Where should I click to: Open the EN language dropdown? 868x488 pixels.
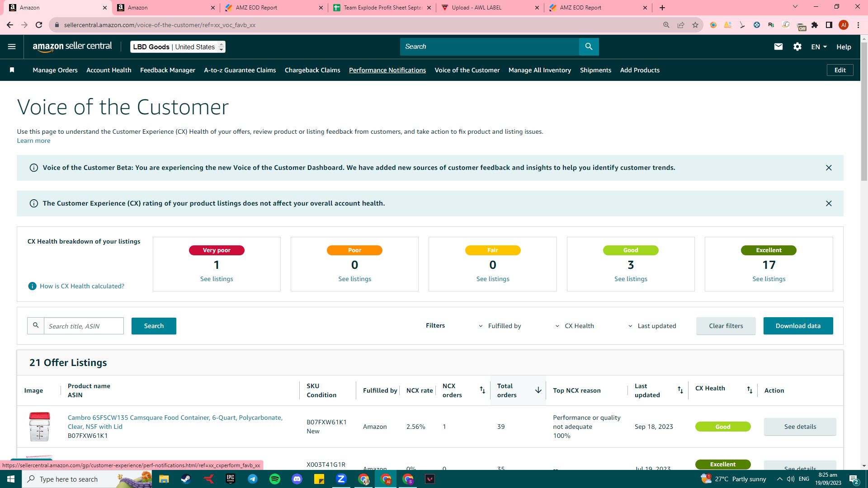[x=819, y=47]
